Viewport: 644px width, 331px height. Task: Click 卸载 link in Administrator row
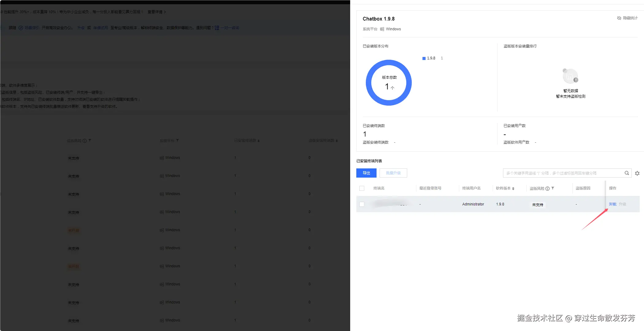tap(612, 204)
